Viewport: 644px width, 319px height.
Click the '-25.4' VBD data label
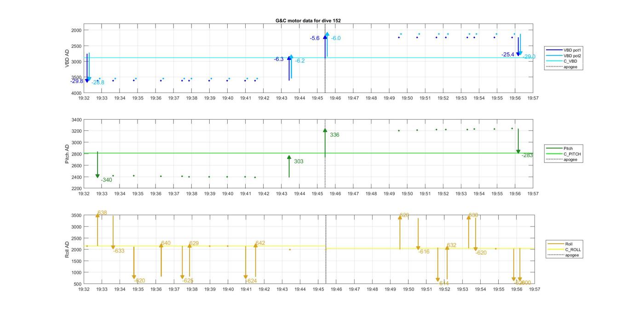point(508,54)
